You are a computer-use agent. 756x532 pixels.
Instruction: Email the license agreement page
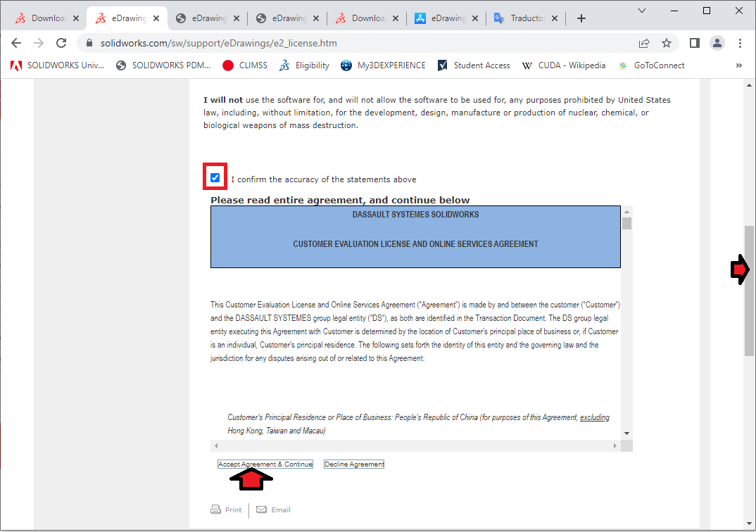273,509
